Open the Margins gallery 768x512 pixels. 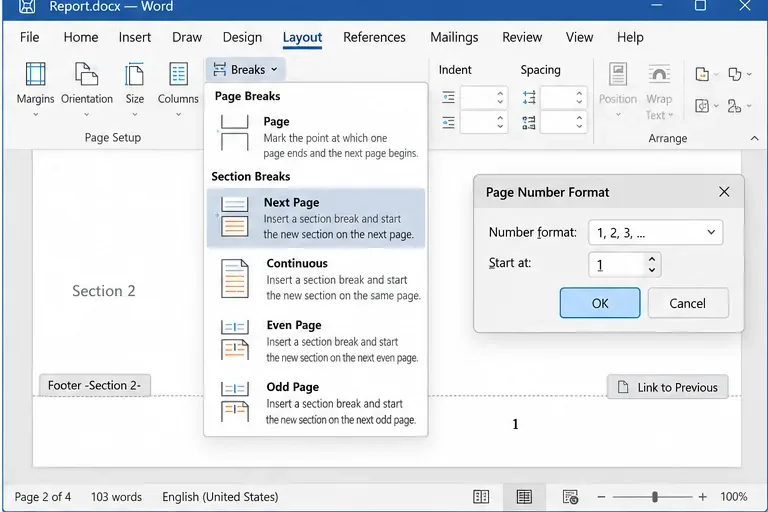pyautogui.click(x=35, y=89)
